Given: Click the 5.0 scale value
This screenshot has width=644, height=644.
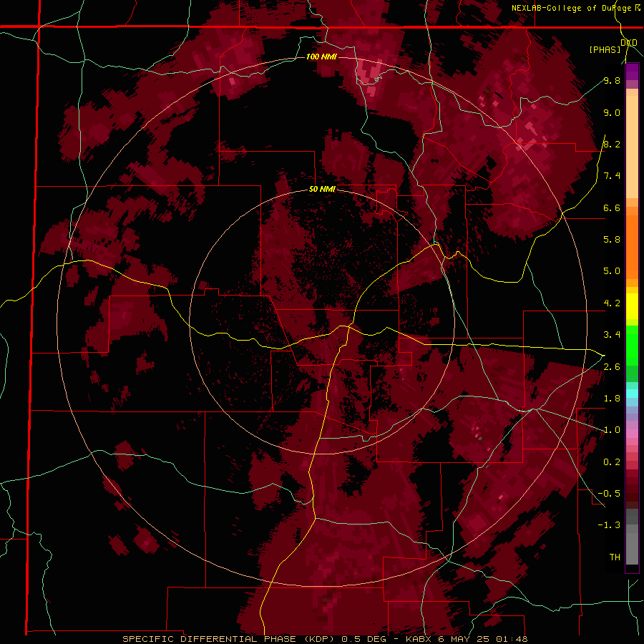Looking at the screenshot, I should (x=612, y=271).
